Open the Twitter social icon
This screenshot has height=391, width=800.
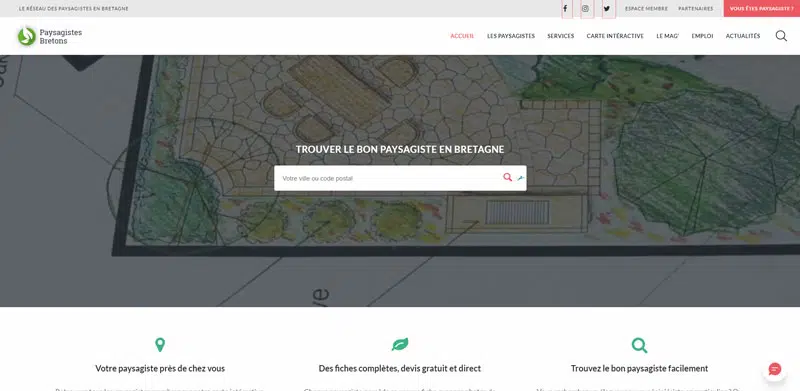tap(608, 9)
